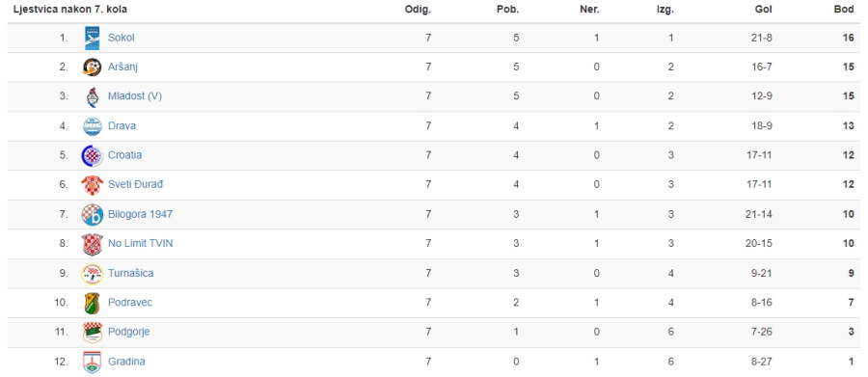Open the Croatia club crest icon
This screenshot has width=868, height=377.
click(x=92, y=155)
